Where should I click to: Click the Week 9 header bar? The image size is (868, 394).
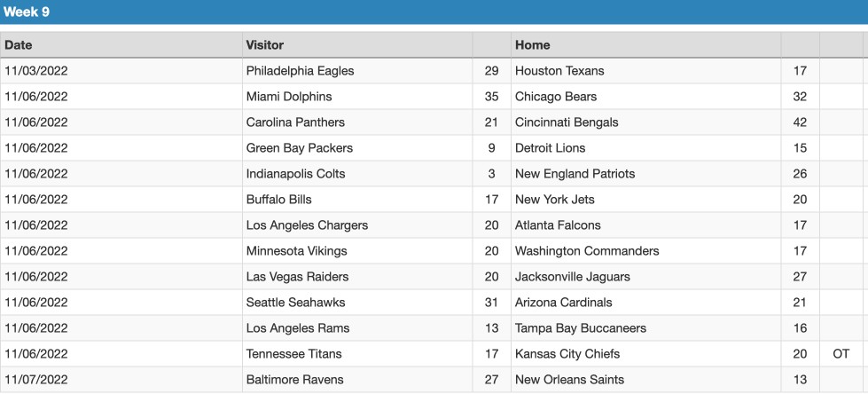[x=434, y=12]
